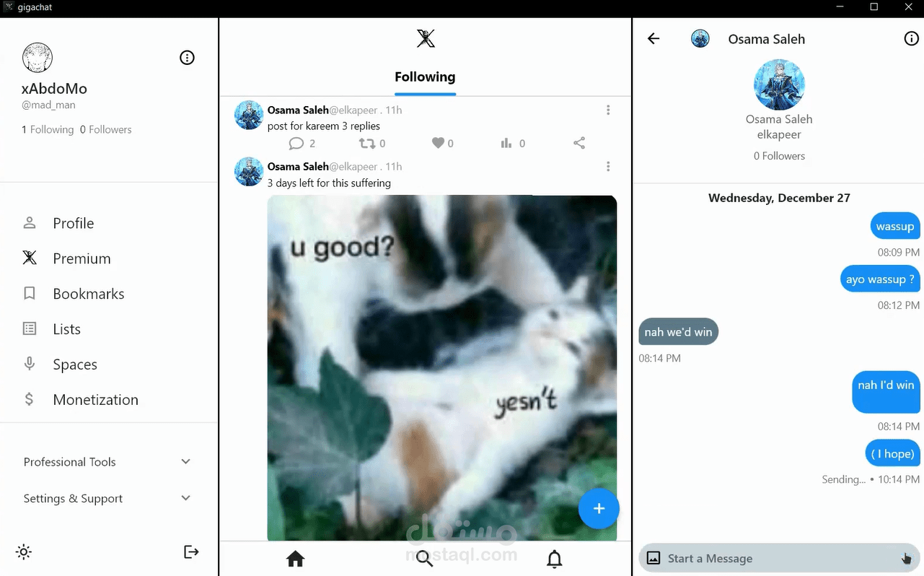
Task: Click the 'wassup' message bubble
Action: point(895,227)
